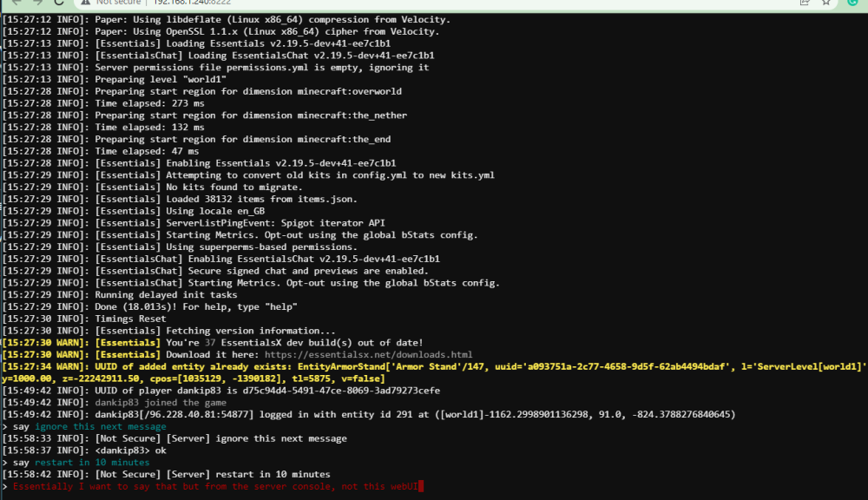Bookmark this page with the star icon

pos(826,3)
